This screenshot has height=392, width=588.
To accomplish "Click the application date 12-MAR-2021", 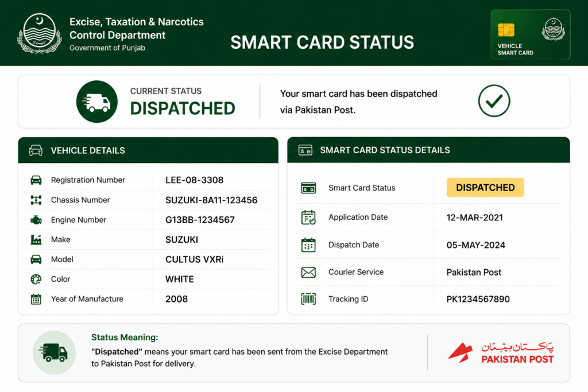I will tap(474, 218).
